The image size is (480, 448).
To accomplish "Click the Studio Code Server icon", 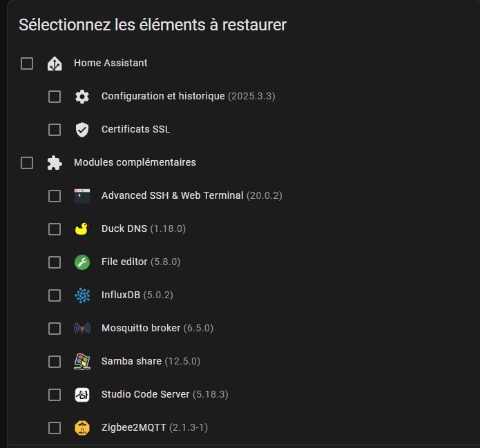I will click(82, 395).
